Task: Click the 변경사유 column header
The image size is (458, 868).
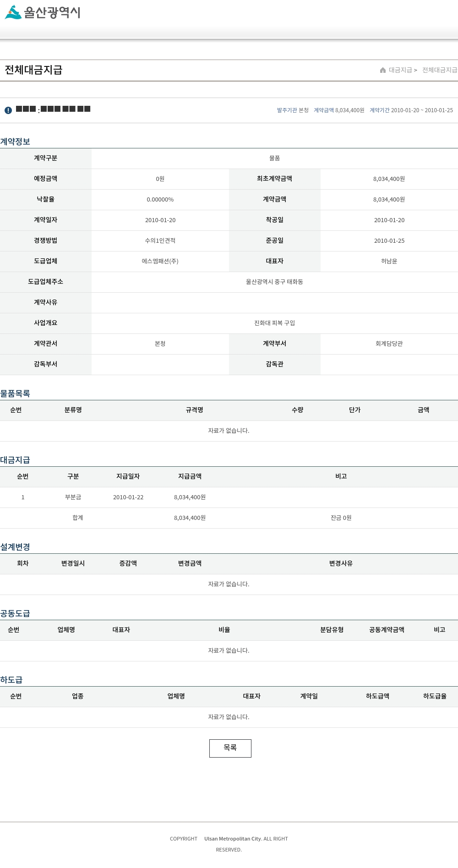Action: tap(341, 563)
